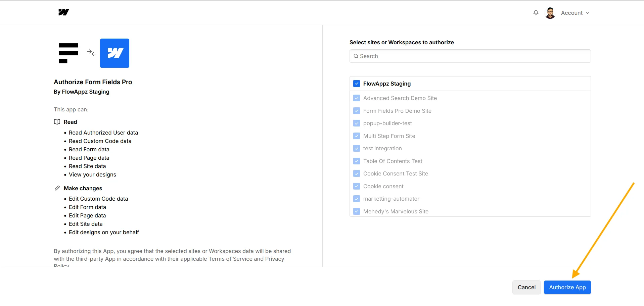The height and width of the screenshot is (306, 644).
Task: Open the notifications bell
Action: pyautogui.click(x=536, y=13)
